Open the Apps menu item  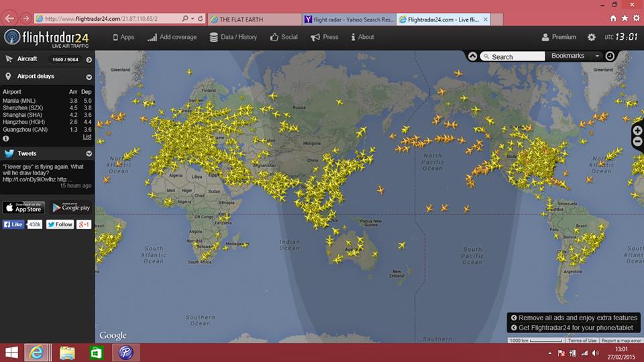tap(123, 37)
